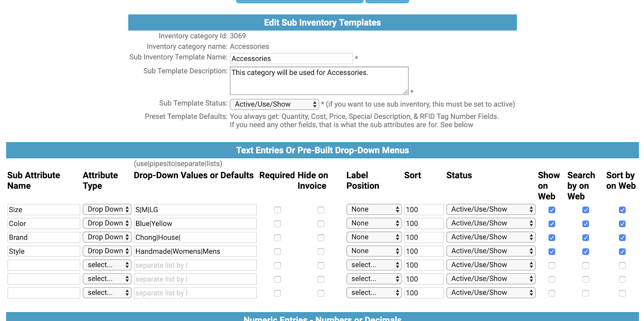Open Label Position dropdown for Size row

pos(374,209)
